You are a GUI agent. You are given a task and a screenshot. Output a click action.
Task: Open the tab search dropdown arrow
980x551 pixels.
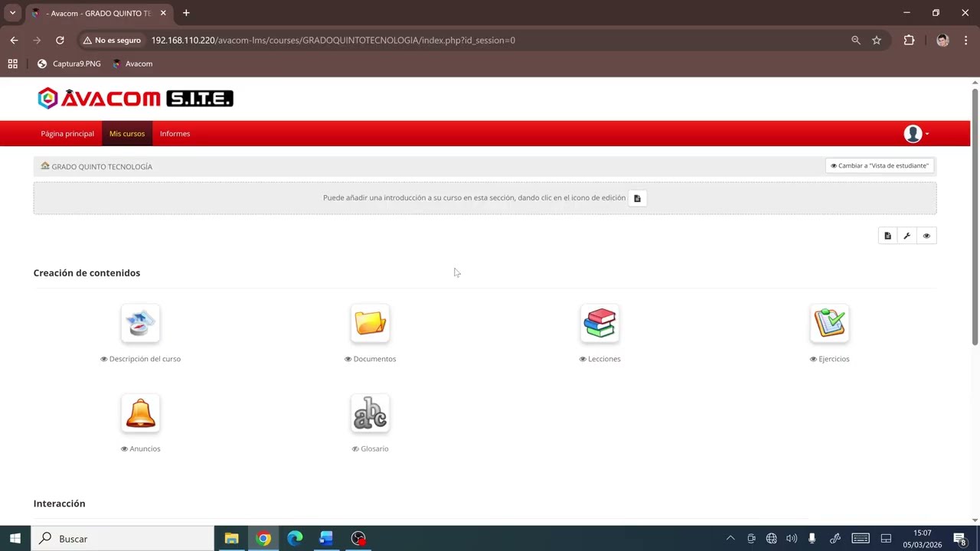click(12, 13)
